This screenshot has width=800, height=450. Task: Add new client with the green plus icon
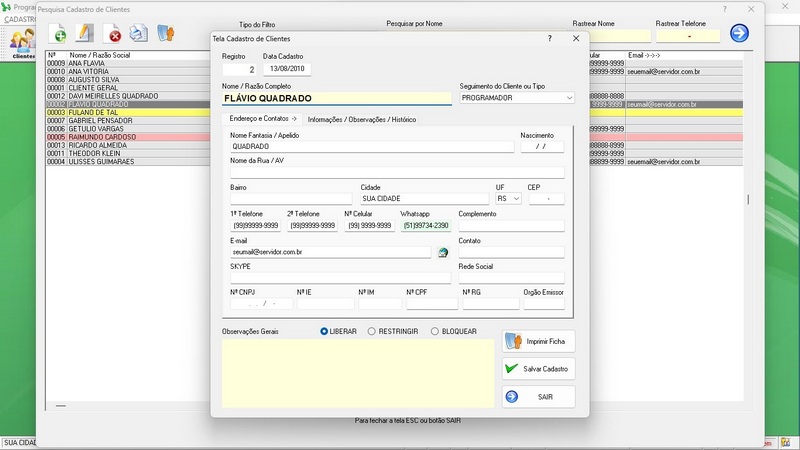(58, 33)
